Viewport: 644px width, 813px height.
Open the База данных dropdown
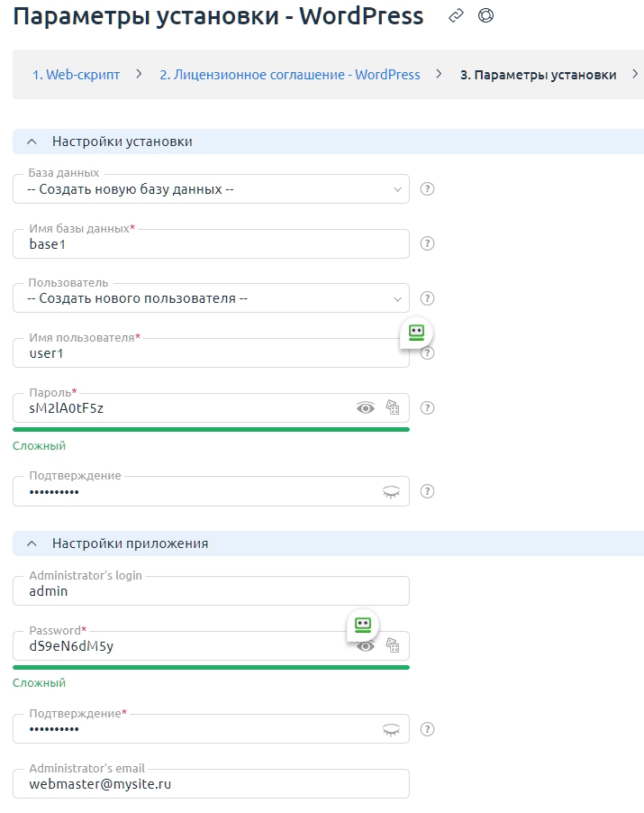[x=211, y=188]
